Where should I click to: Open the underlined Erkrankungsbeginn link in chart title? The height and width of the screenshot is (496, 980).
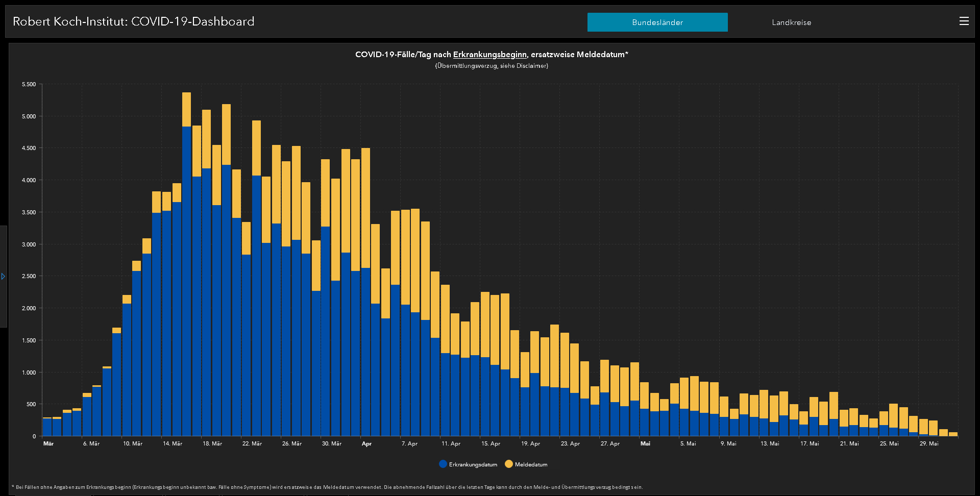pos(489,55)
